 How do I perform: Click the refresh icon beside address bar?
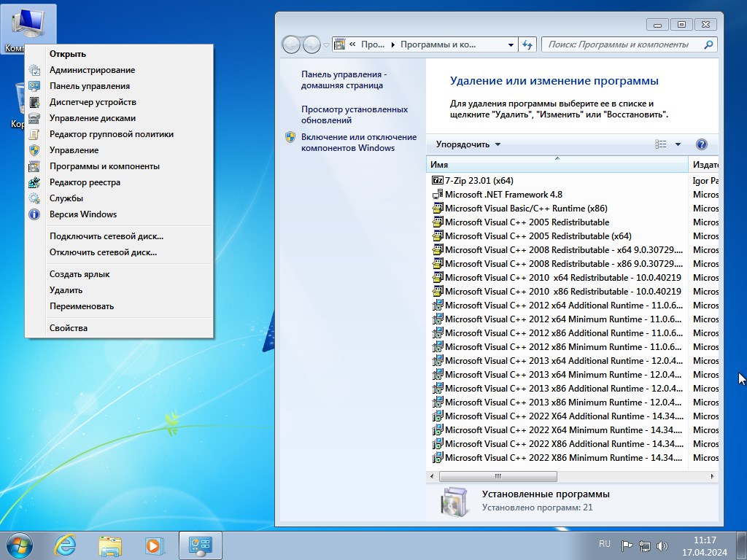527,44
